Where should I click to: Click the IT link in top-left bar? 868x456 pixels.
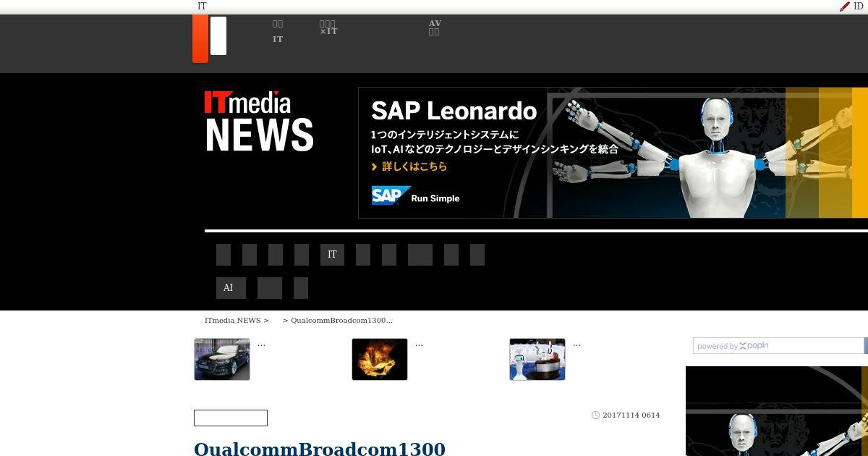pyautogui.click(x=202, y=7)
